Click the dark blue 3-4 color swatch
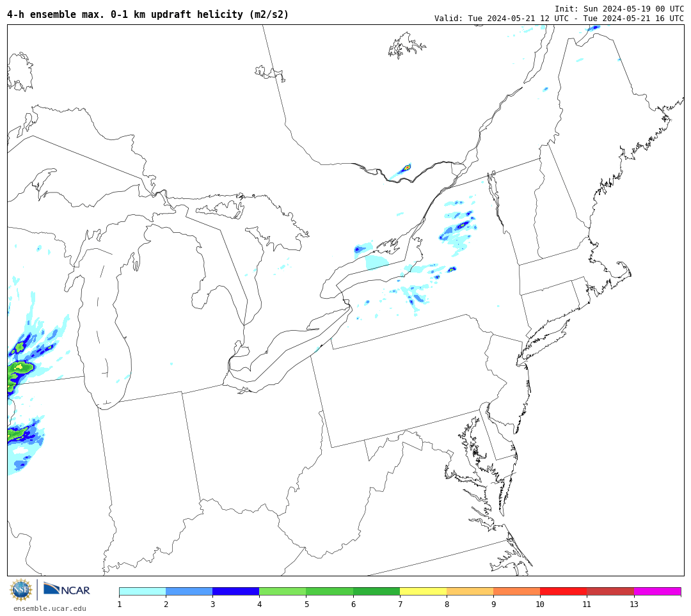 [x=235, y=591]
